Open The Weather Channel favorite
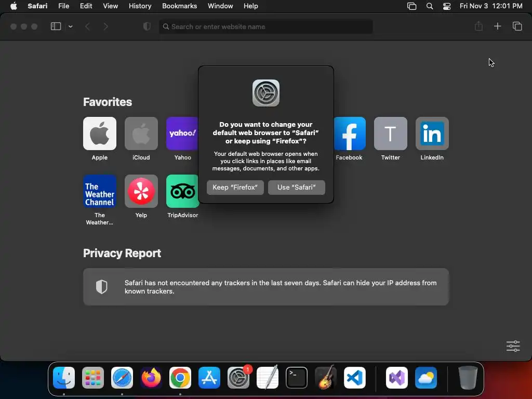This screenshot has height=399, width=532. (x=100, y=191)
